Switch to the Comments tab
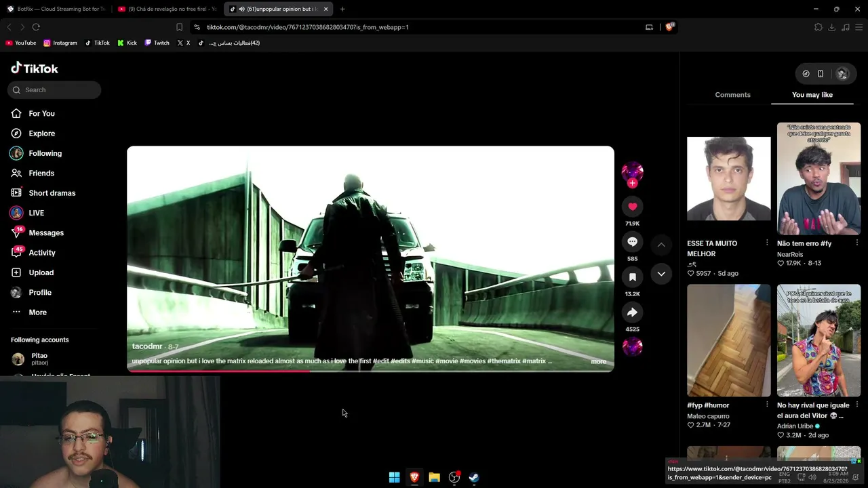 (732, 95)
